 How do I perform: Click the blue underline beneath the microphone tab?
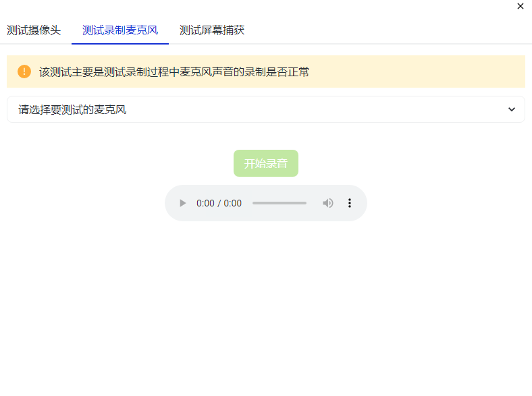tap(120, 43)
